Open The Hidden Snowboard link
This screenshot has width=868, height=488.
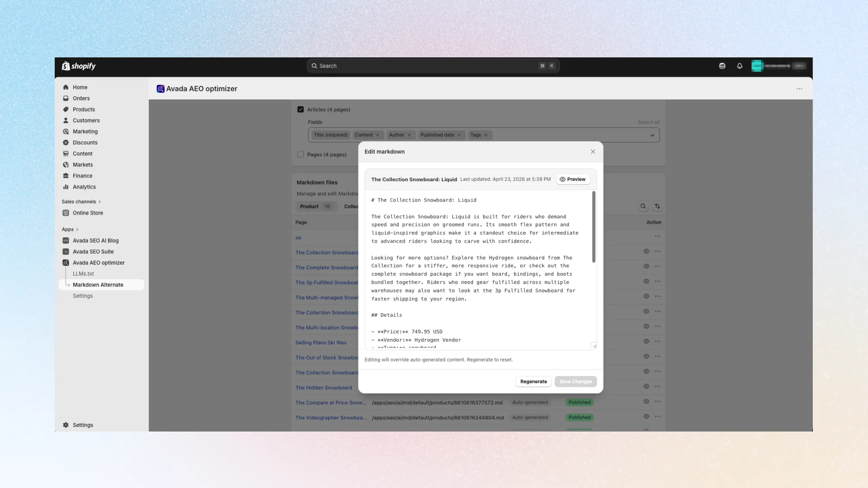tap(324, 388)
